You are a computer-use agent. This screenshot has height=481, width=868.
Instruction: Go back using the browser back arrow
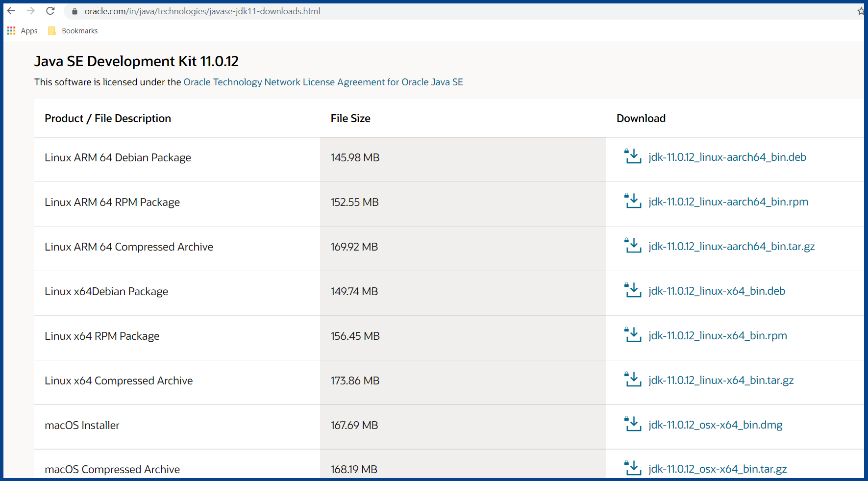(x=11, y=11)
